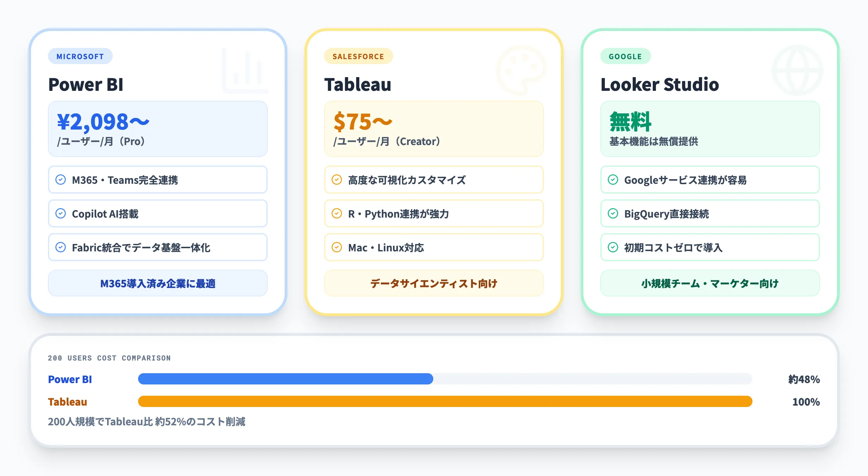The width and height of the screenshot is (868, 476).
Task: Click the Googleサービス連携が容易 feature text
Action: 686,180
